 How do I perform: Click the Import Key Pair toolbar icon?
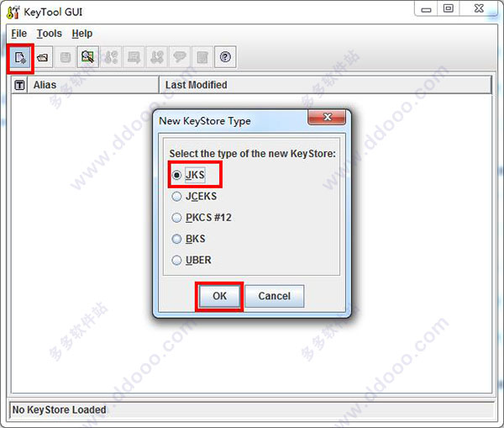pyautogui.click(x=157, y=57)
